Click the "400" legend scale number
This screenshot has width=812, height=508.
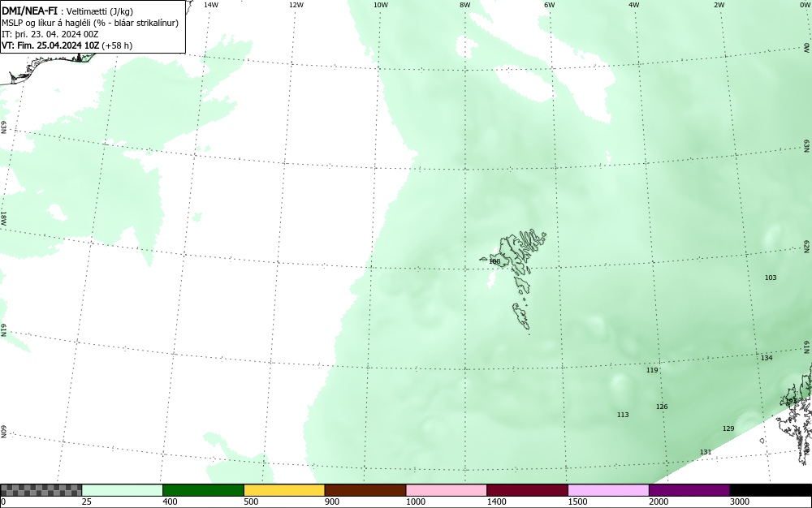170,502
